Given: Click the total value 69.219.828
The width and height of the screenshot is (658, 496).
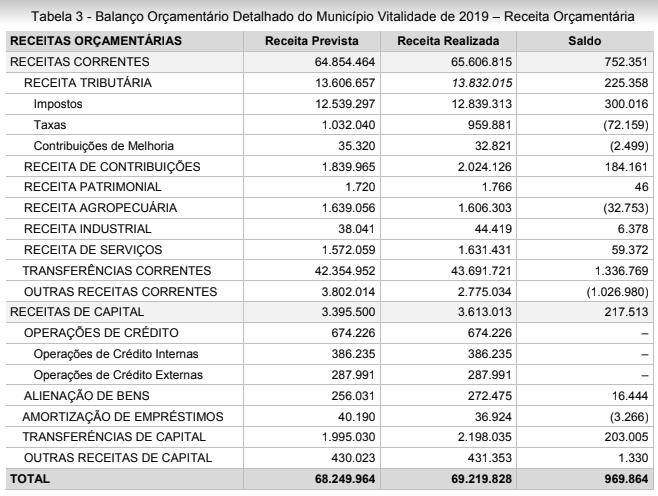Looking at the screenshot, I should pyautogui.click(x=481, y=479).
